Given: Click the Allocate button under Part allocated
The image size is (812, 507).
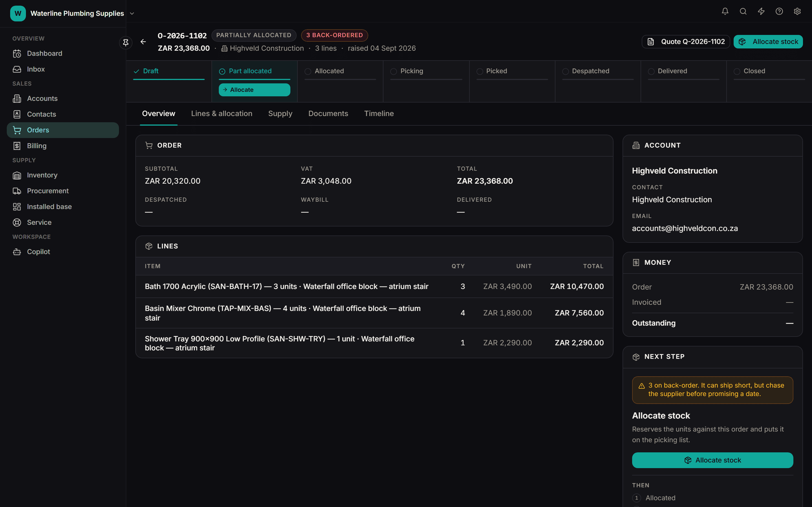Looking at the screenshot, I should pyautogui.click(x=254, y=90).
